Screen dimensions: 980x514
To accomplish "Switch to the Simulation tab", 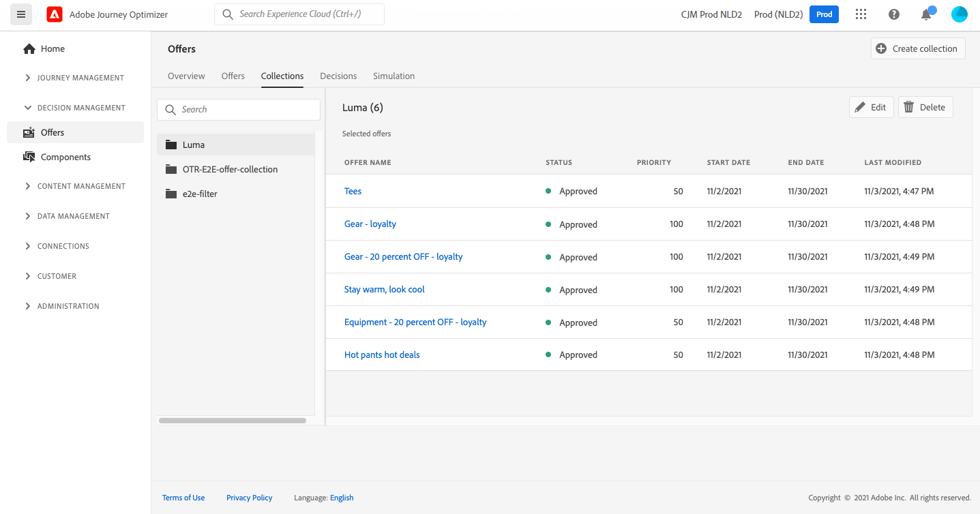I will tap(394, 76).
